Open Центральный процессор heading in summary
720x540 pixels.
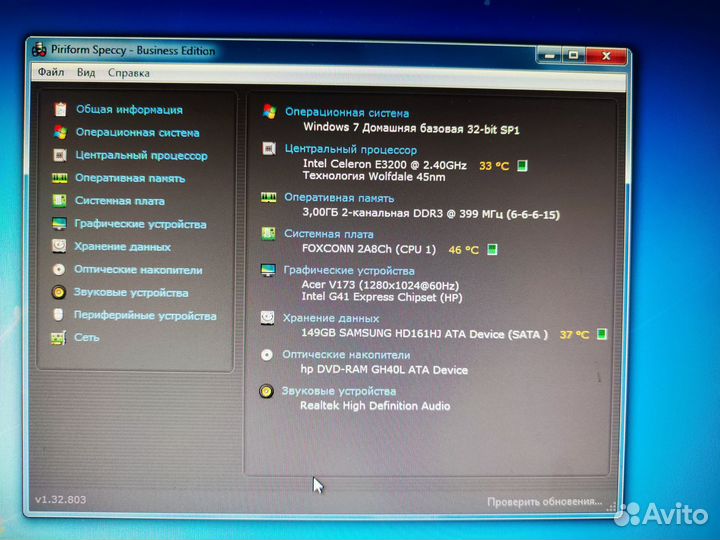[350, 149]
